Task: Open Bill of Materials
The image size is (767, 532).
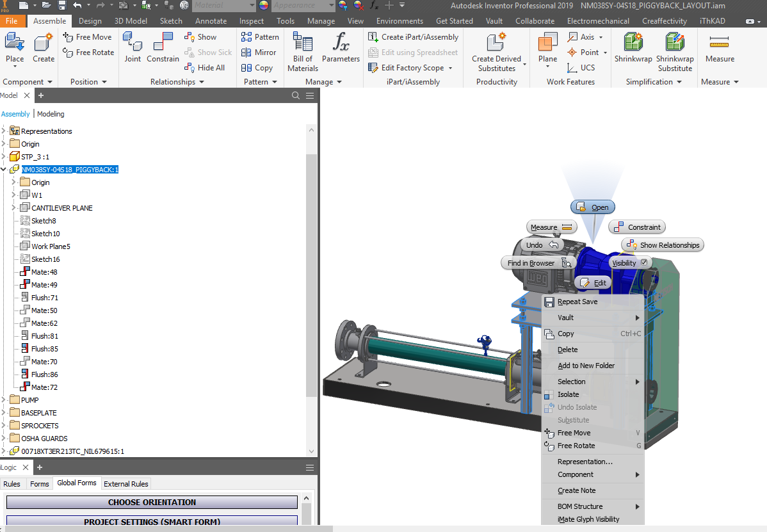Action: [x=303, y=51]
